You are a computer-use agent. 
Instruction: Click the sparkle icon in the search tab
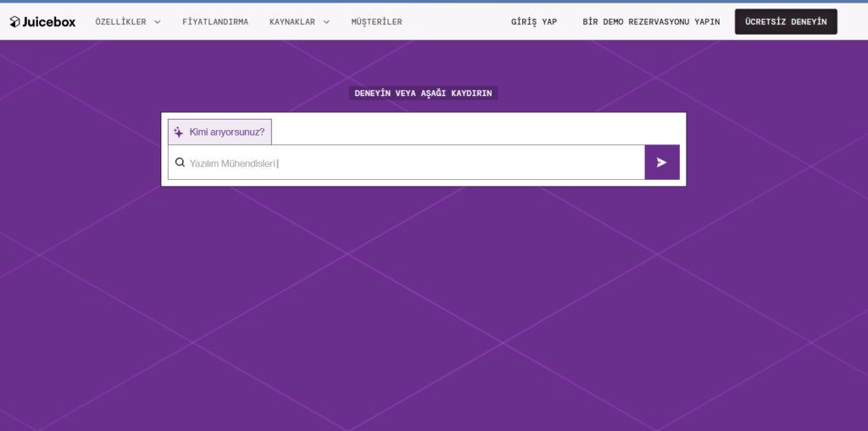tap(179, 132)
